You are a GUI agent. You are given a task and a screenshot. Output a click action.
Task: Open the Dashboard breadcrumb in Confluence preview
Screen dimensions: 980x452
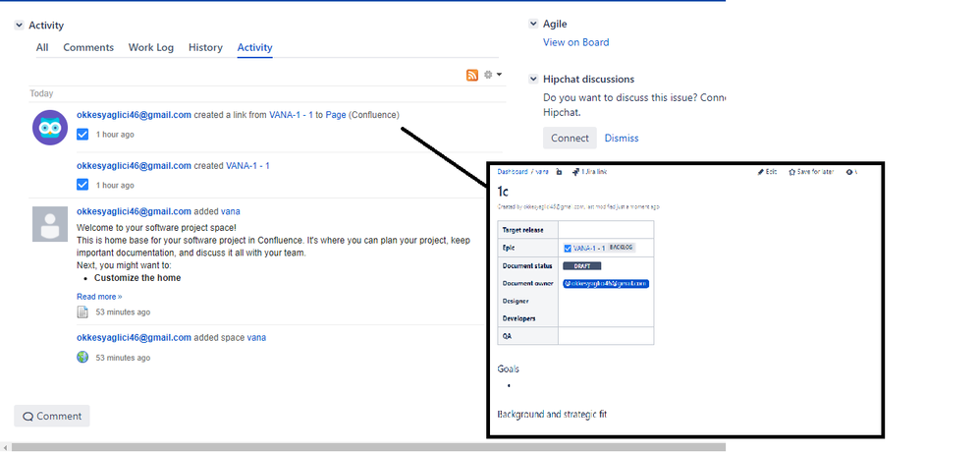coord(512,172)
